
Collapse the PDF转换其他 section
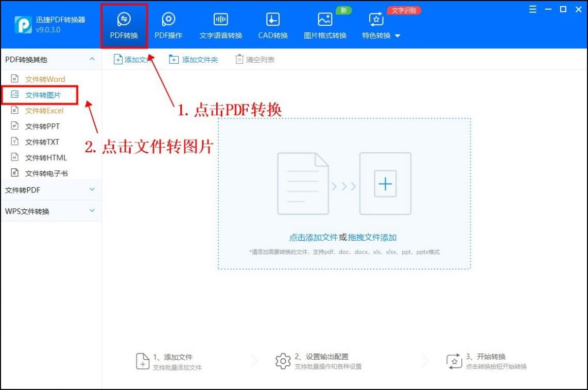click(x=93, y=59)
